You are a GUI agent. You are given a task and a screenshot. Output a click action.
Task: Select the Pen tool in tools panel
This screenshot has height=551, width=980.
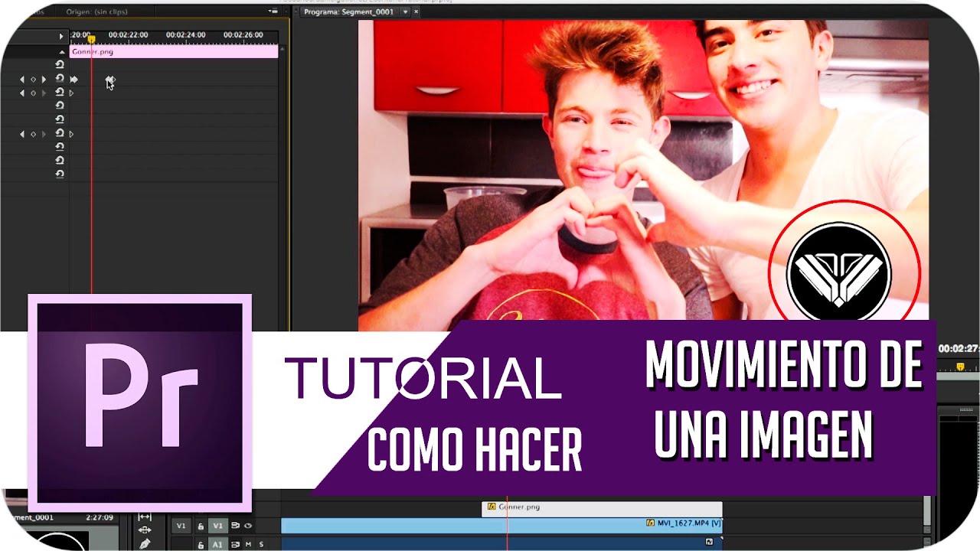[145, 543]
